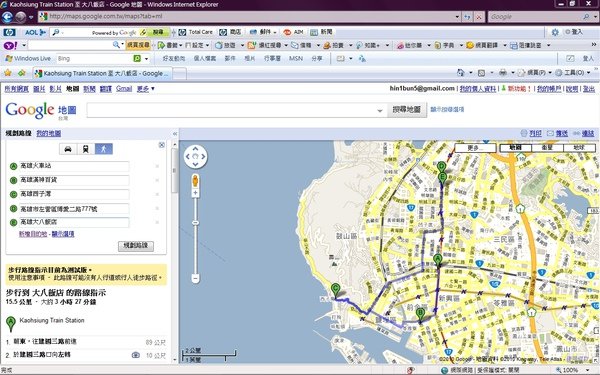This screenshot has height=375, width=600.
Task: Open the Gmail link
Action: click(x=124, y=89)
